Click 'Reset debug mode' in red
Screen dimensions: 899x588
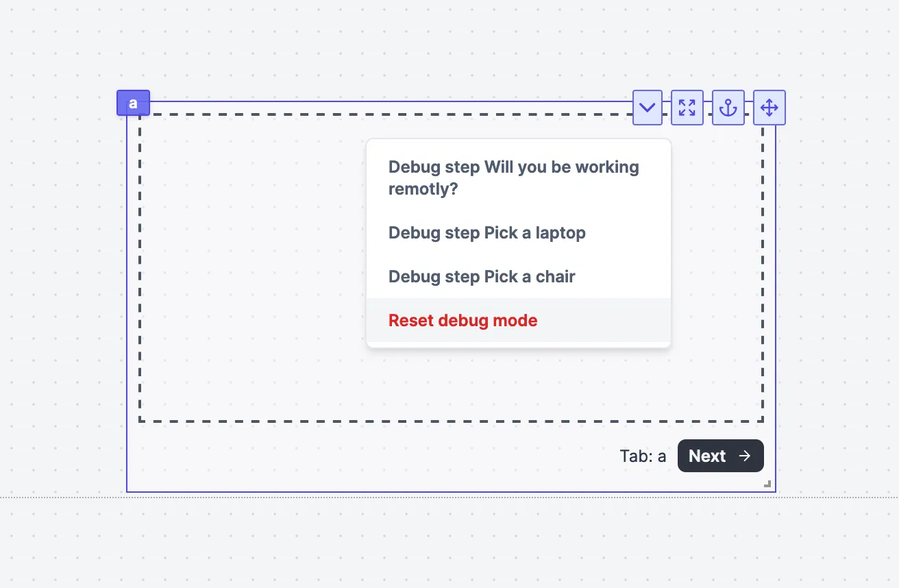[x=463, y=320]
